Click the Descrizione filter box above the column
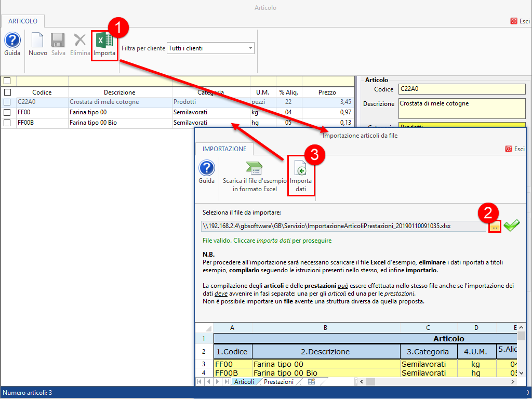The image size is (532, 399). click(x=120, y=82)
